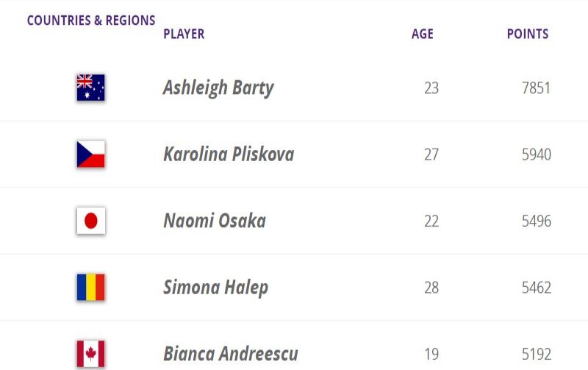The width and height of the screenshot is (588, 370).
Task: Open Karolina Pliskova's player profile
Action: pyautogui.click(x=229, y=154)
